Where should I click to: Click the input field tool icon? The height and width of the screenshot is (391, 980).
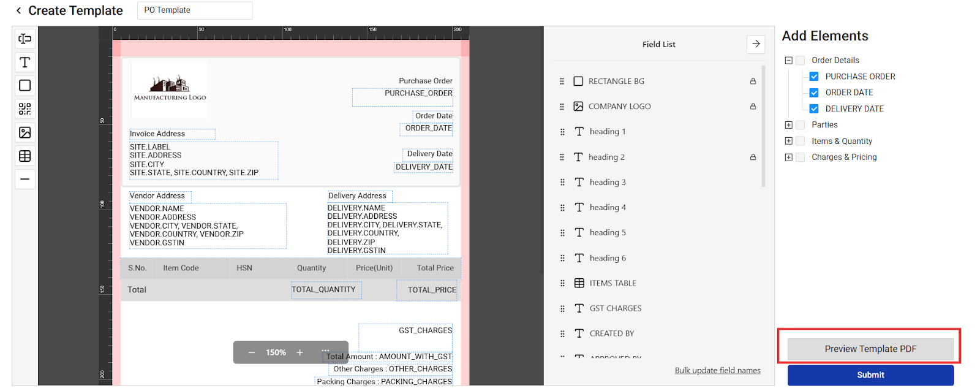click(25, 39)
